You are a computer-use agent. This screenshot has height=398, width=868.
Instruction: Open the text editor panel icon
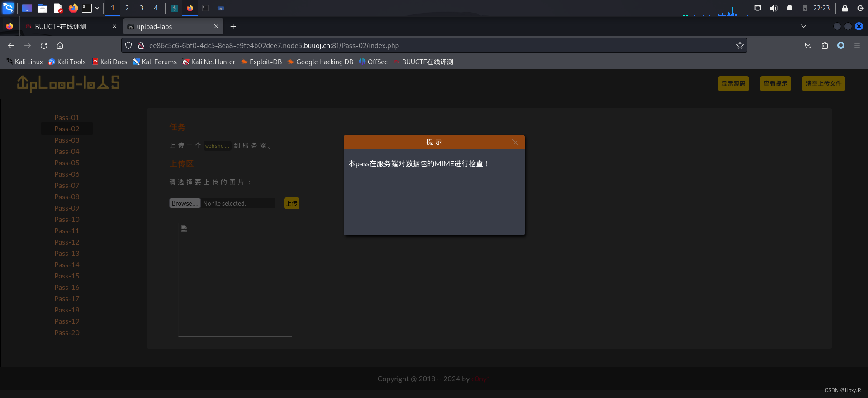coord(58,8)
